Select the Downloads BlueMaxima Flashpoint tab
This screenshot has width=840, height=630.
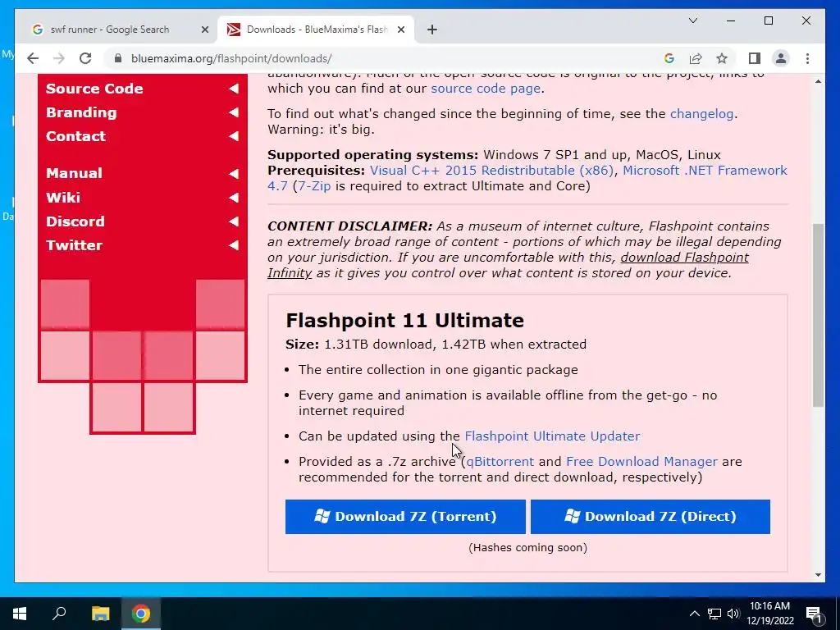[316, 30]
